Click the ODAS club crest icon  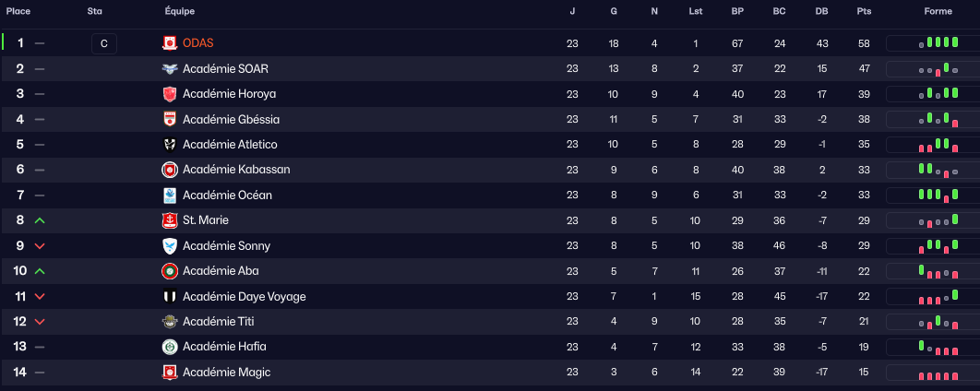170,43
